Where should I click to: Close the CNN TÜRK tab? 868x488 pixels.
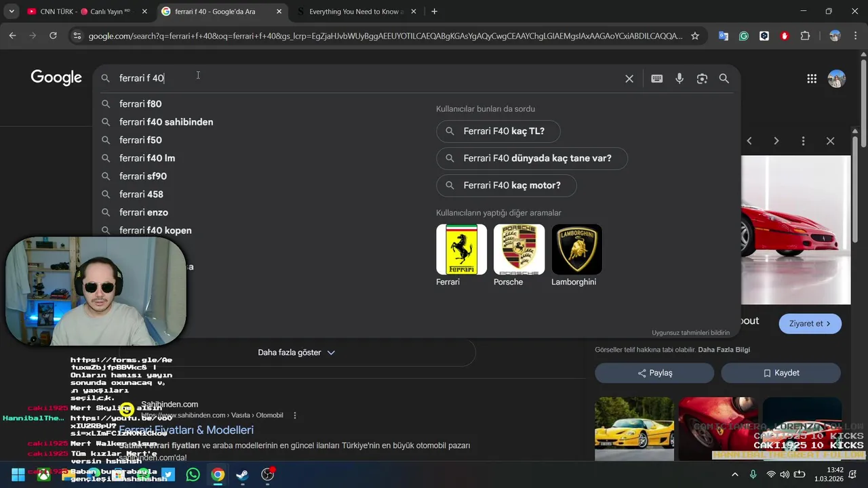point(144,12)
